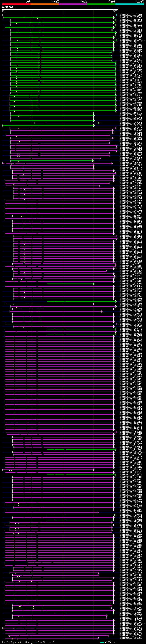The image size is (146, 644).
Task: Click the red 20% identity legend bar
Action: coord(16,4)
